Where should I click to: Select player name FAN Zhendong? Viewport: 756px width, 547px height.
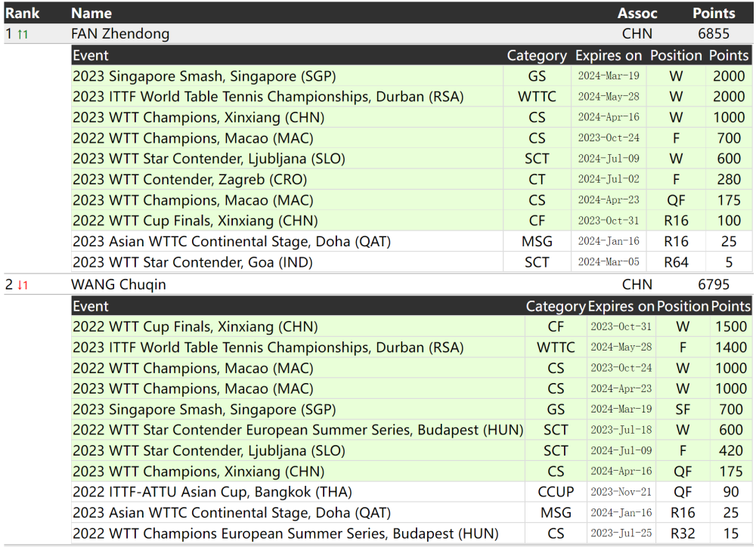pos(120,34)
